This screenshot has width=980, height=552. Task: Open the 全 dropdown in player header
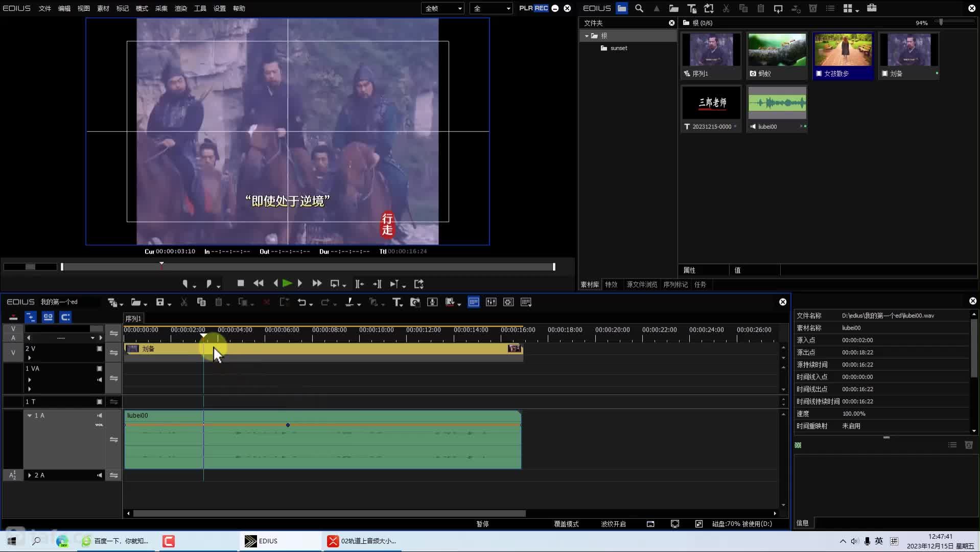(491, 8)
